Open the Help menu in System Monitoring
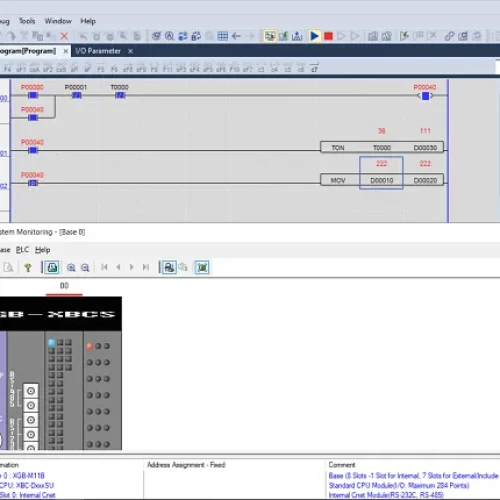 [42, 250]
